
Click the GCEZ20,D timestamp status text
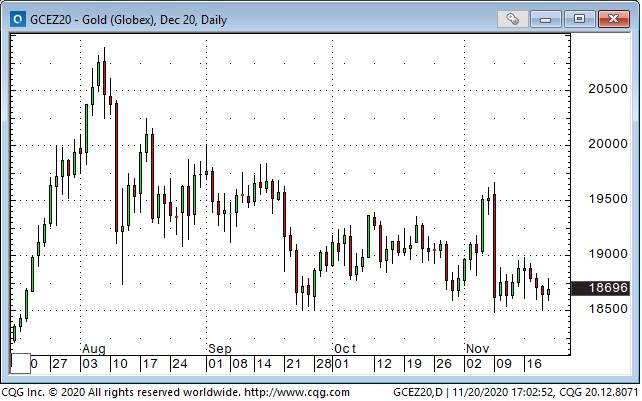click(516, 393)
